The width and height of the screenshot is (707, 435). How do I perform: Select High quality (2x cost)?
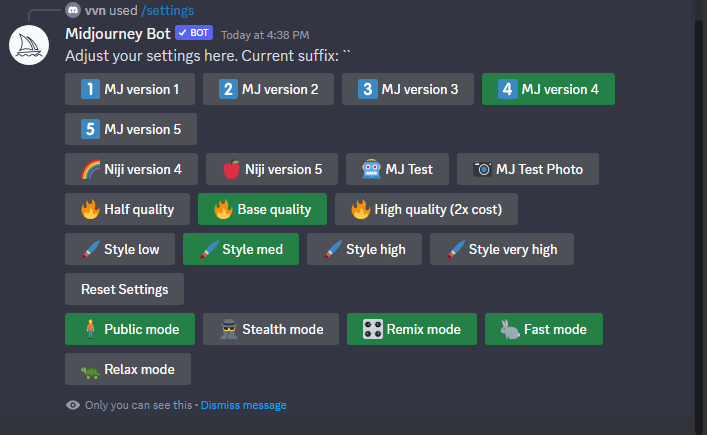426,209
